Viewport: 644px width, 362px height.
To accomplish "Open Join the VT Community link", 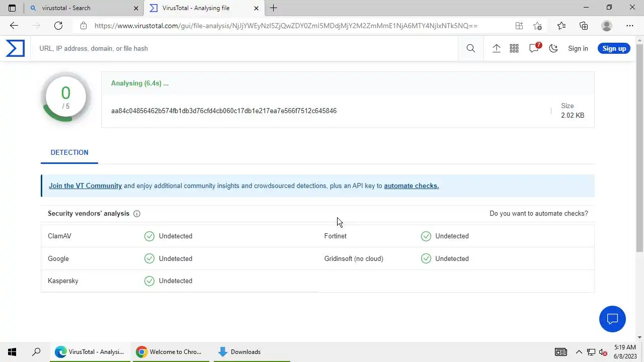I will tap(86, 186).
